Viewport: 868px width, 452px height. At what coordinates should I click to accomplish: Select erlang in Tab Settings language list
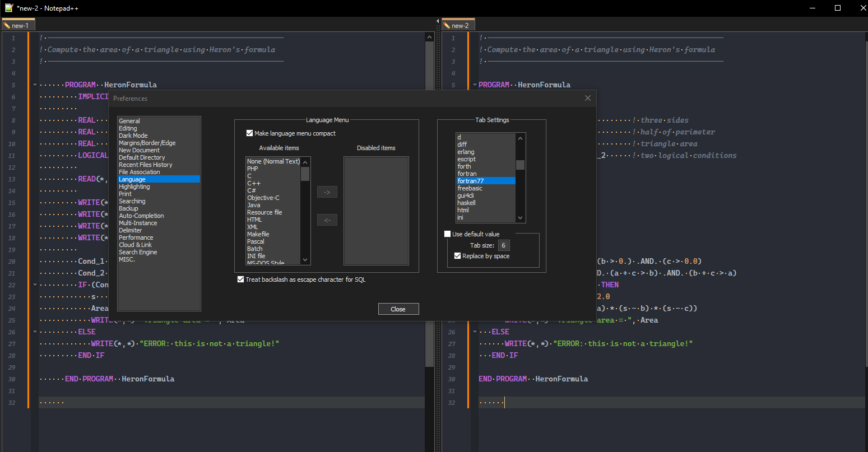486,152
